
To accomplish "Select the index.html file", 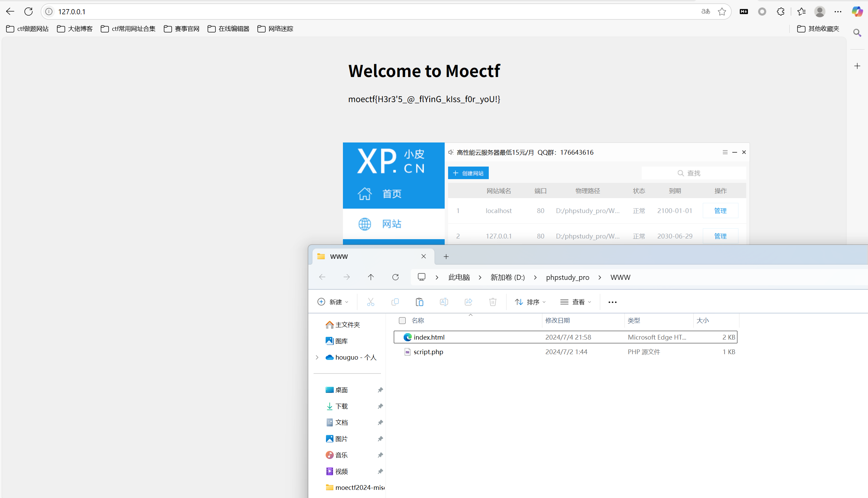I will 565,337.
